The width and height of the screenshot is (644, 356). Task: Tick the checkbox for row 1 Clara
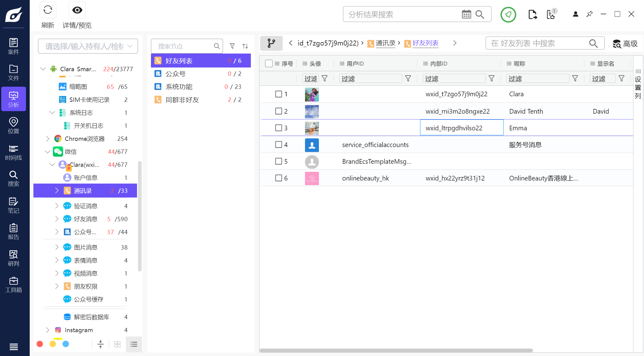coord(278,94)
